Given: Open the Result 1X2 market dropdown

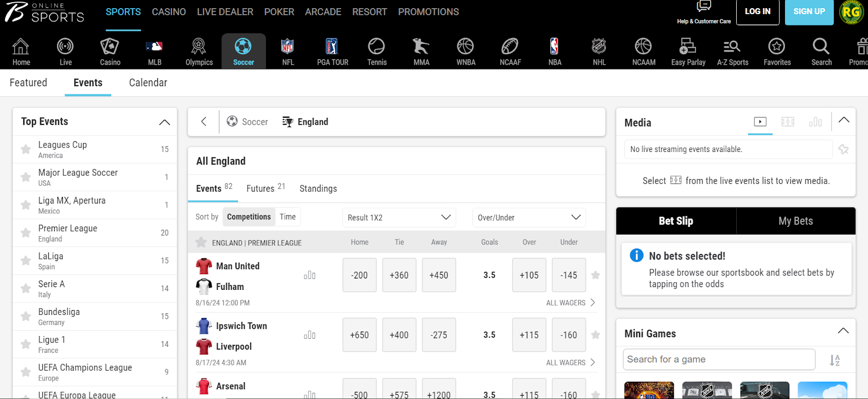Looking at the screenshot, I should (399, 218).
